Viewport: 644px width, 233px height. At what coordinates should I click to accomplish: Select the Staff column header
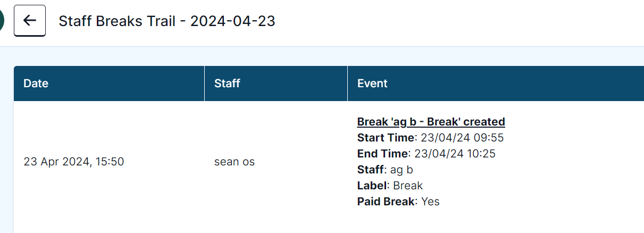(227, 84)
